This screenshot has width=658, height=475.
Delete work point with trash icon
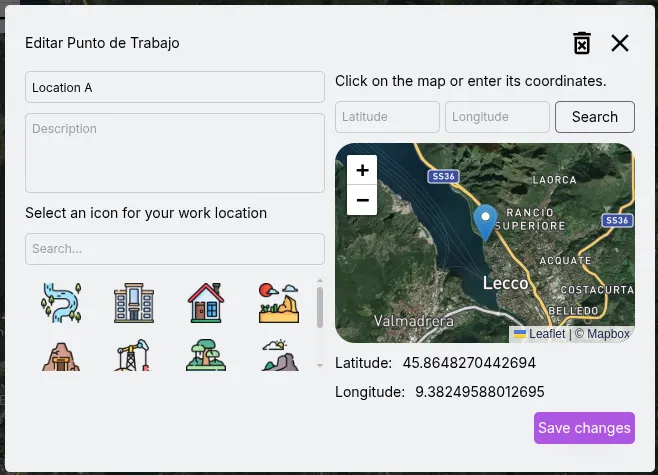point(582,43)
